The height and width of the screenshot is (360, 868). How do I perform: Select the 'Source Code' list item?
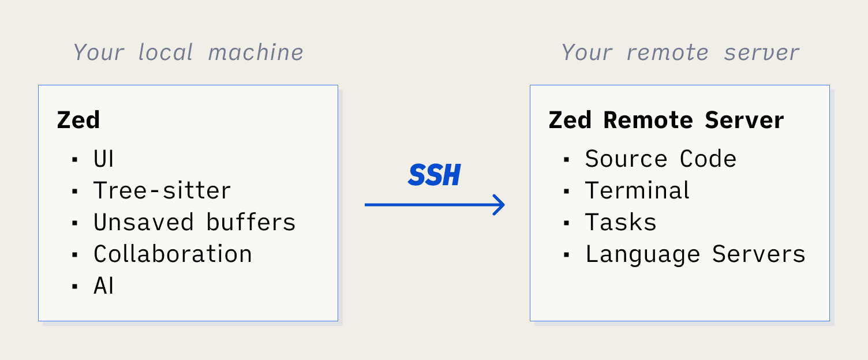tap(661, 159)
